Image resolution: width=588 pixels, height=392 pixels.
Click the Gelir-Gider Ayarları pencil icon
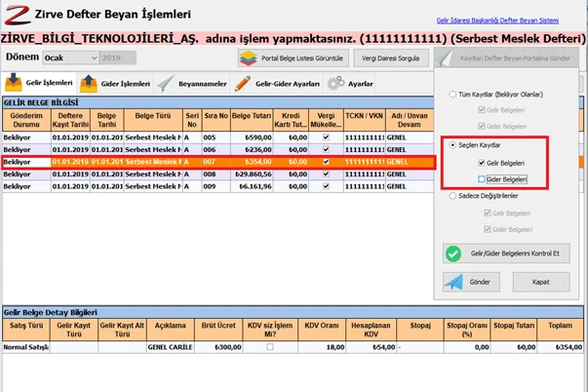[243, 83]
